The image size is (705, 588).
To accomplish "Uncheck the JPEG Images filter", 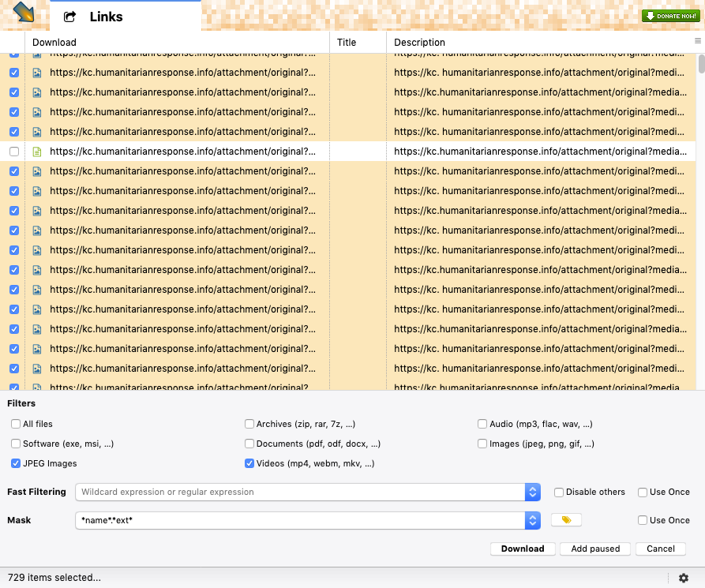I will [x=17, y=463].
